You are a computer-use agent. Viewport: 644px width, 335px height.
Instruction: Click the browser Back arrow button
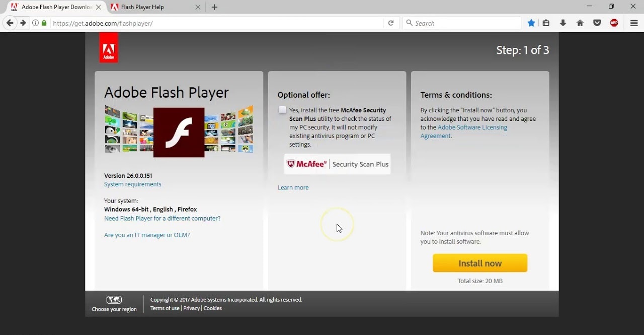point(10,23)
